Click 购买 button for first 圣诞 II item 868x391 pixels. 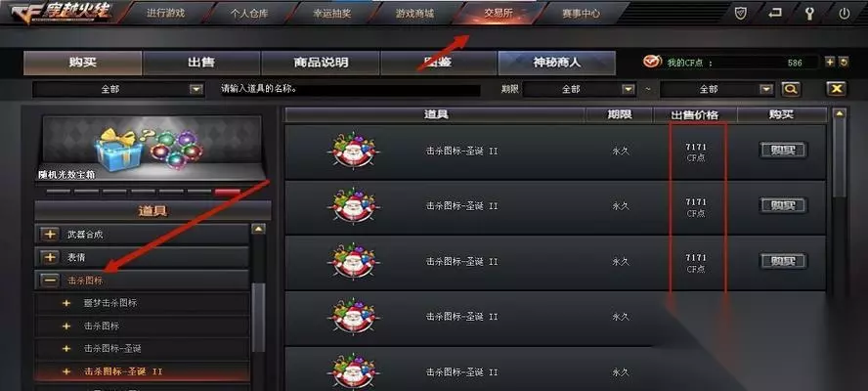[x=783, y=151]
